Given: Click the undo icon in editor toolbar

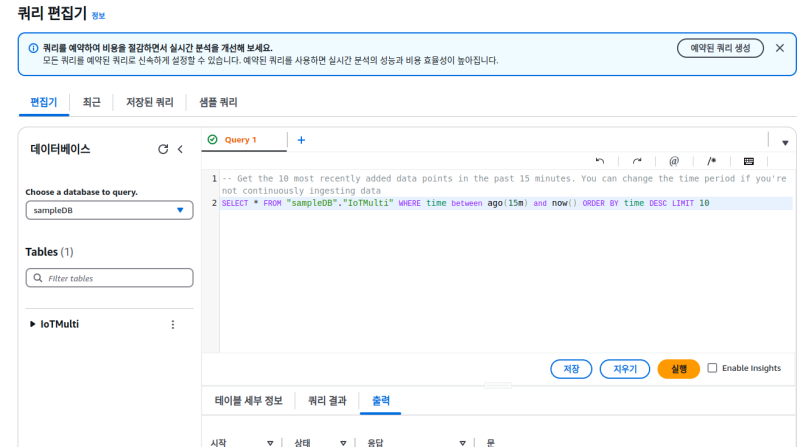Looking at the screenshot, I should click(x=600, y=161).
